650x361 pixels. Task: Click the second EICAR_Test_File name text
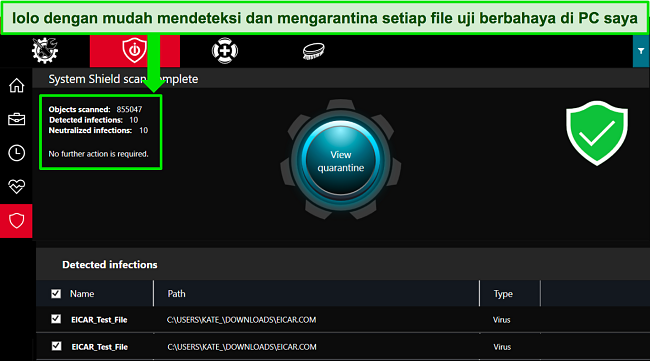pos(99,347)
